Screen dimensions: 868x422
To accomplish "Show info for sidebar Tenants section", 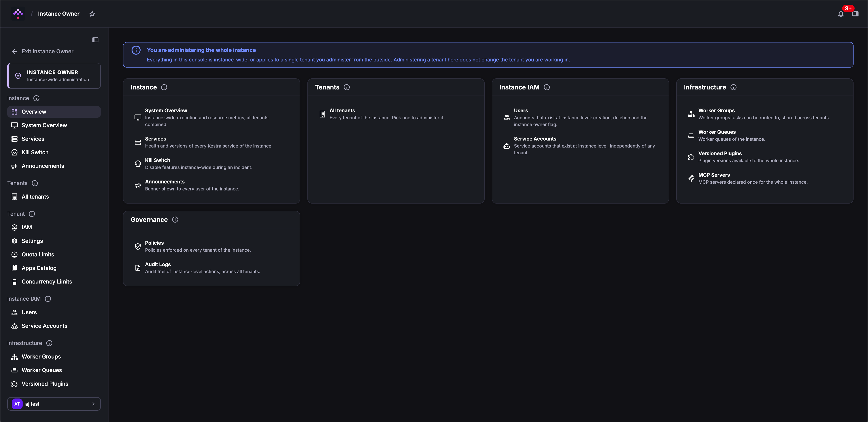I will 35,183.
